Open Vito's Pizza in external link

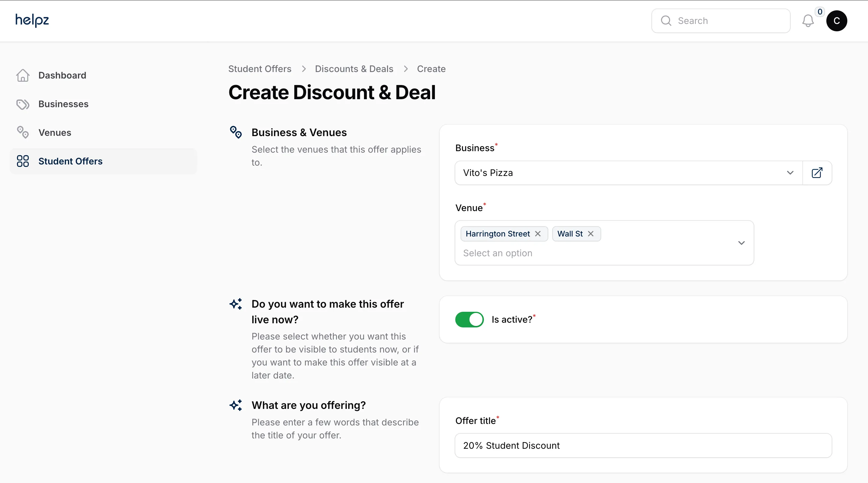tap(817, 173)
